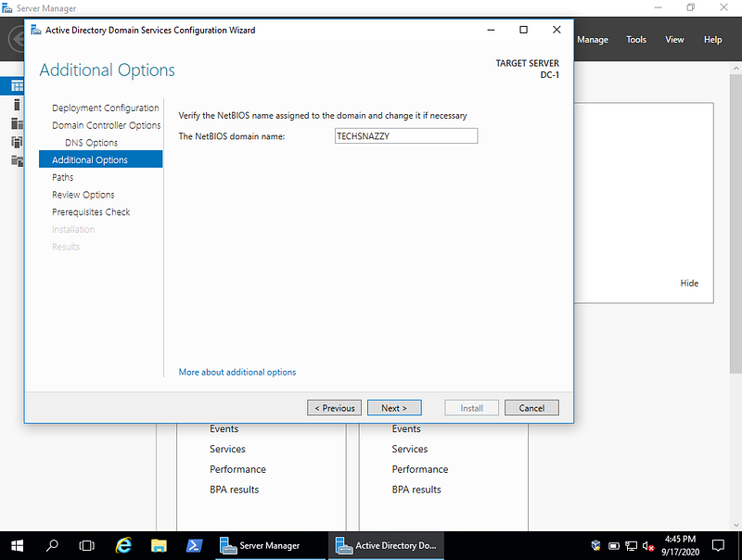
Task: Open Task View on the taskbar
Action: click(86, 545)
